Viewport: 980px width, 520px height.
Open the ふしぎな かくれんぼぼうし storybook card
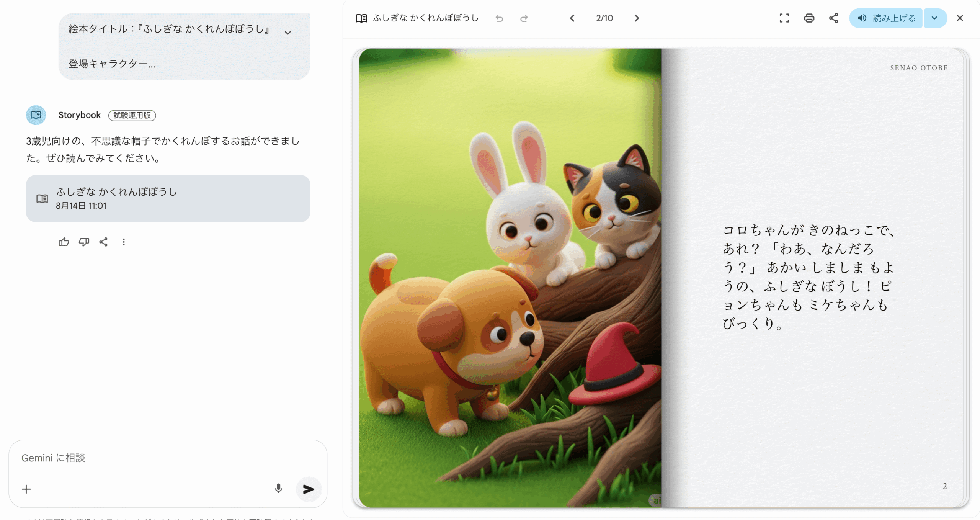coord(168,198)
